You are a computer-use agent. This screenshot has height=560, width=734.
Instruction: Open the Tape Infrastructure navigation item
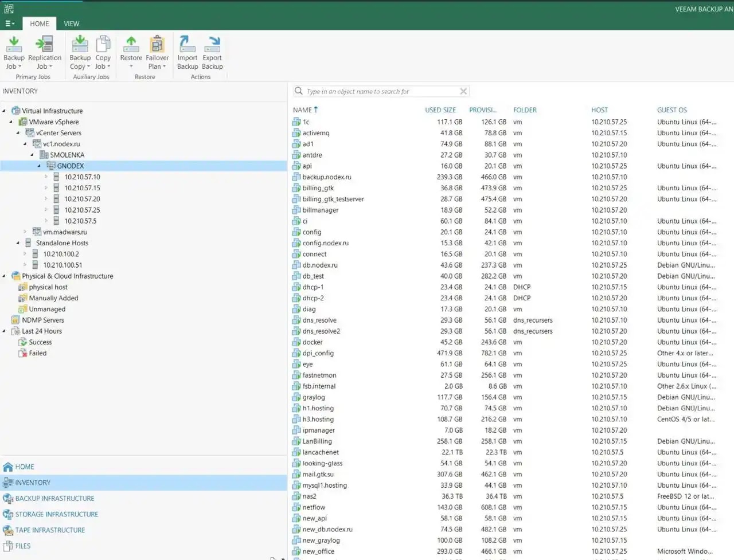point(50,530)
